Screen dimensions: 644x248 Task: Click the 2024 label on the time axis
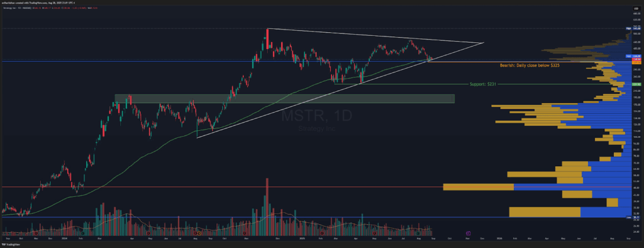coord(65,239)
